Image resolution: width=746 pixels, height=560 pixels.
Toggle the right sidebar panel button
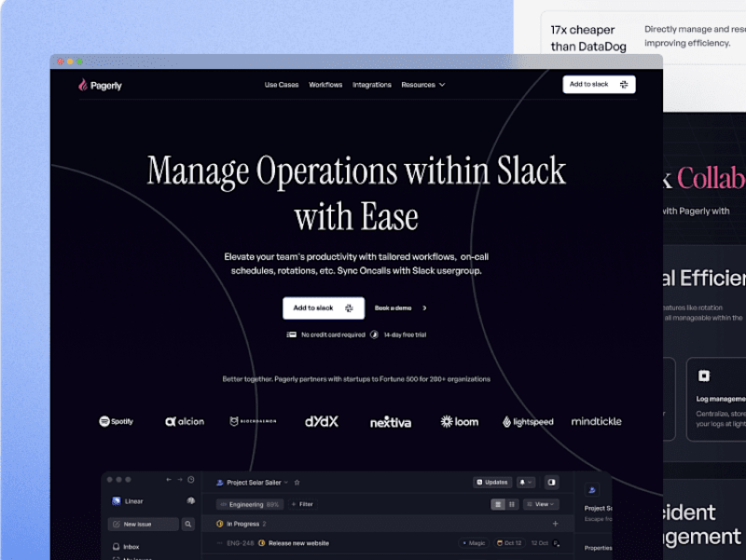(x=551, y=483)
